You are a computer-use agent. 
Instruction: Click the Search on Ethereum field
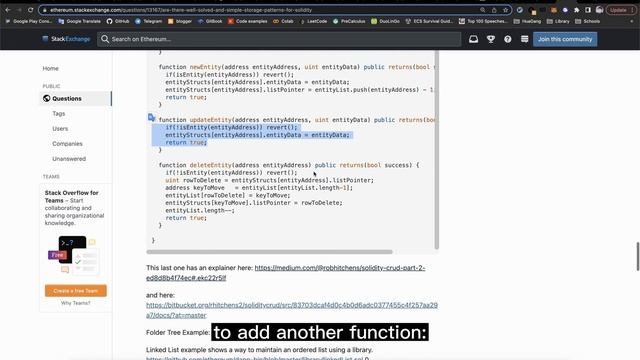point(279,39)
